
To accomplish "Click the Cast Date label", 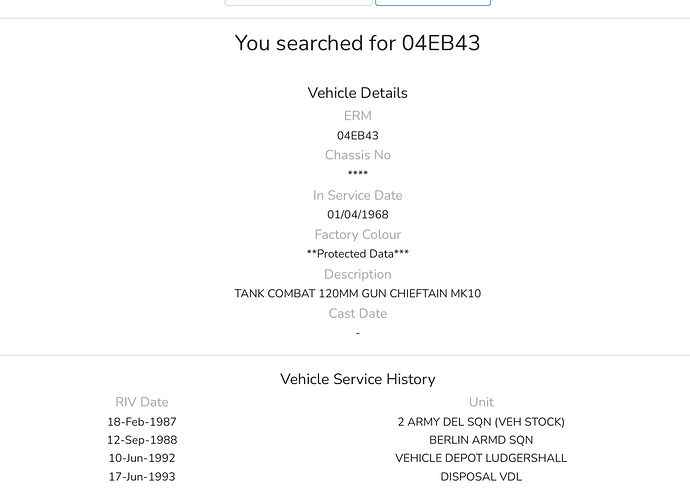I will [357, 313].
